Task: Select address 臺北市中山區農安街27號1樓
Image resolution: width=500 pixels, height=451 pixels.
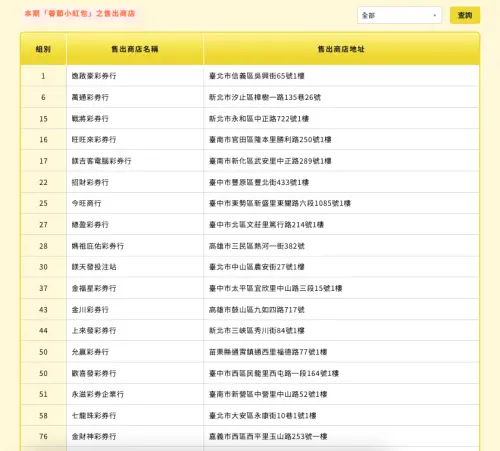Action: point(257,267)
